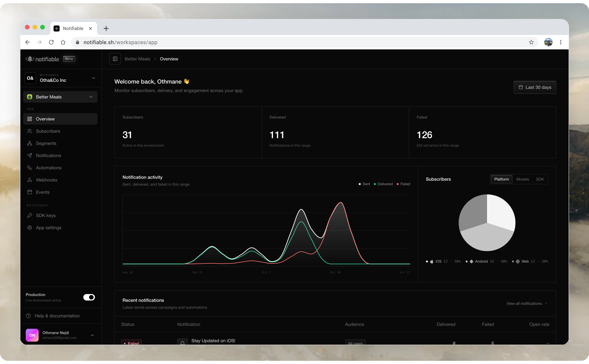Viewport: 589px width, 364px height.
Task: Click the browser profile avatar
Action: pos(548,42)
